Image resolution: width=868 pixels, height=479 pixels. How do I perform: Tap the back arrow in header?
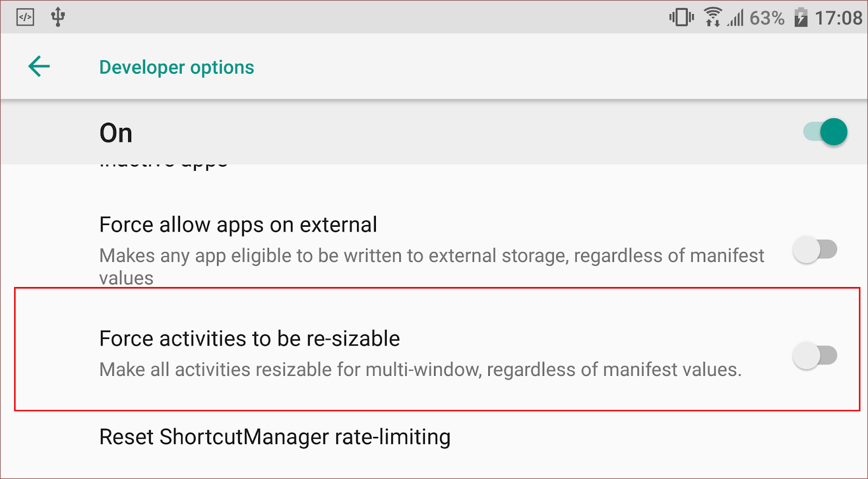39,67
